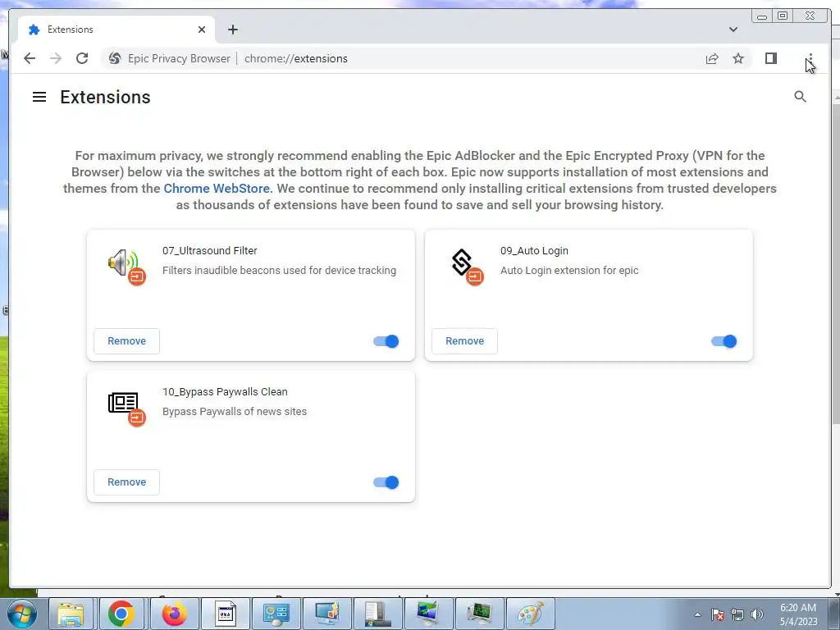This screenshot has height=630, width=840.
Task: Click the 'Auto Login extension for epic' description
Action: pyautogui.click(x=569, y=271)
